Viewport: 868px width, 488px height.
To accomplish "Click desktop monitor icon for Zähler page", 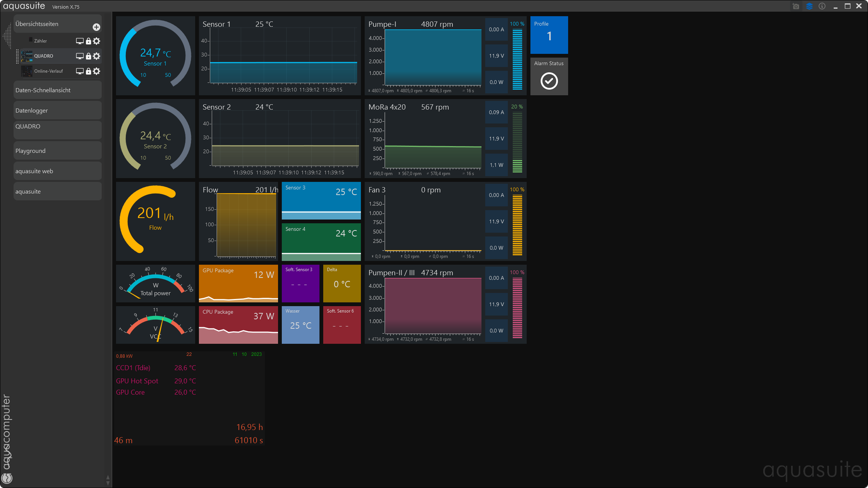I will 79,41.
